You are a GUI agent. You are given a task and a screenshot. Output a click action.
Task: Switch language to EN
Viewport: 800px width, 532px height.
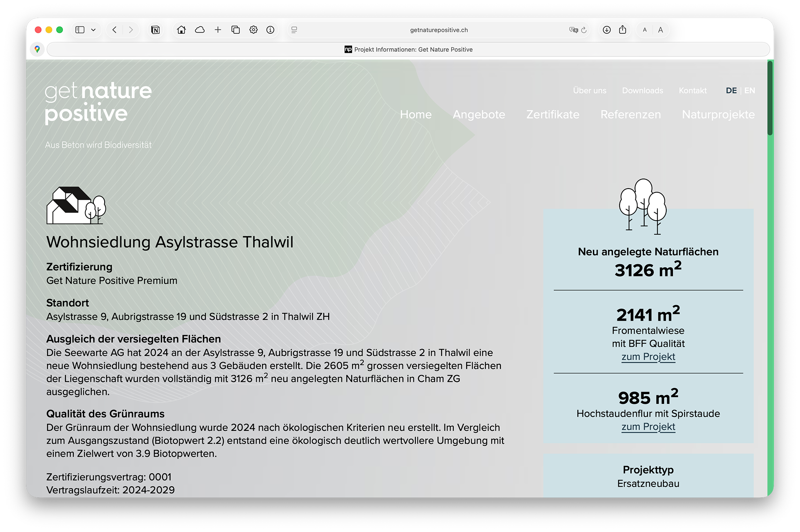750,90
